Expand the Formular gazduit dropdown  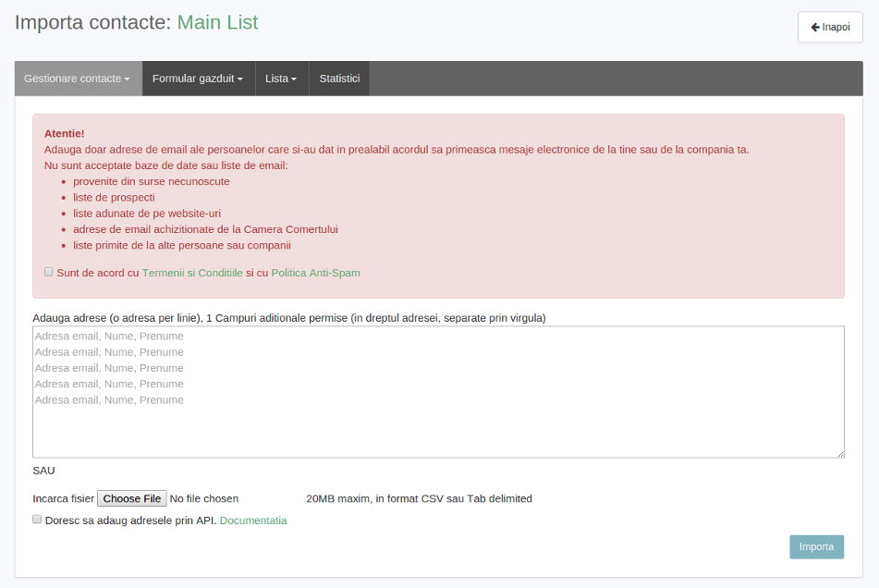tap(197, 79)
